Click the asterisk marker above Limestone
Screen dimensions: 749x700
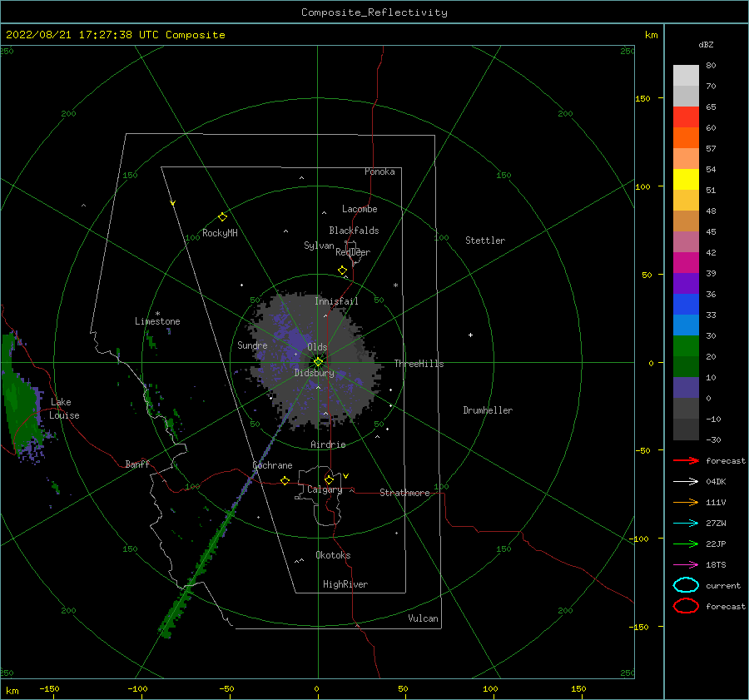click(x=157, y=314)
